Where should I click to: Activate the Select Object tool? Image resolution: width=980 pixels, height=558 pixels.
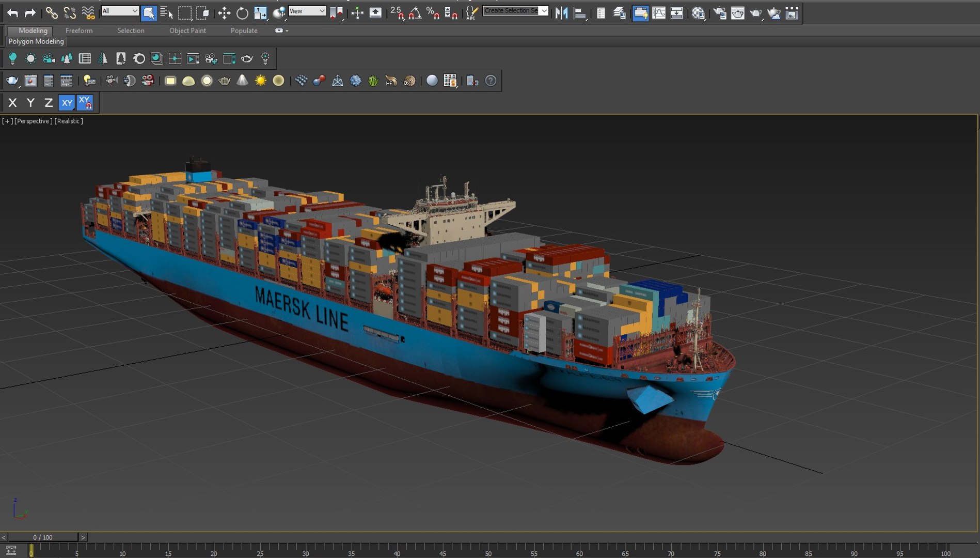[x=149, y=13]
